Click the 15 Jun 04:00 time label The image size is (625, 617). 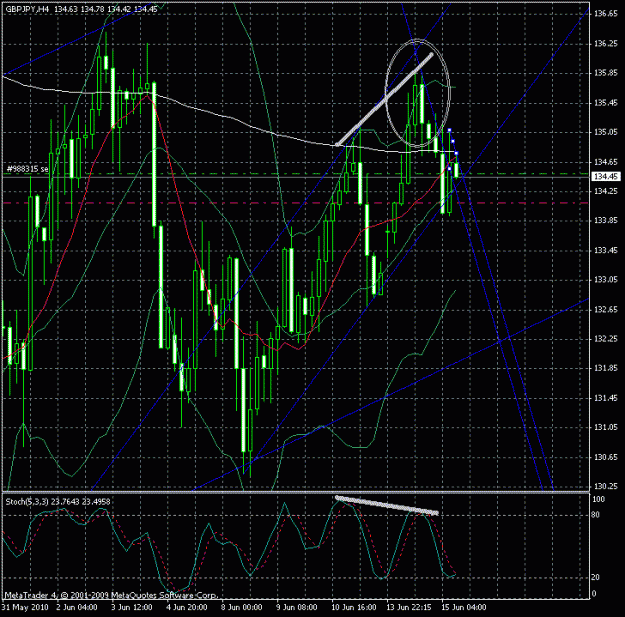463,607
